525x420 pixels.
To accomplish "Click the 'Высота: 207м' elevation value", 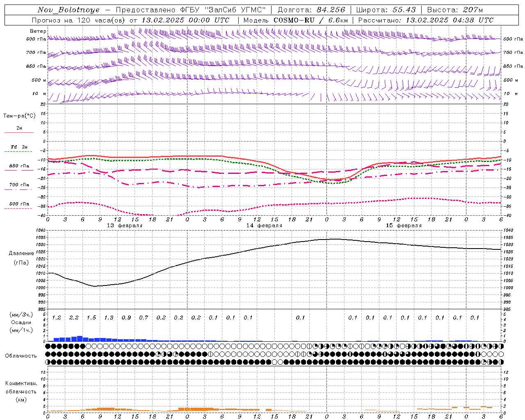I will 455,10.
